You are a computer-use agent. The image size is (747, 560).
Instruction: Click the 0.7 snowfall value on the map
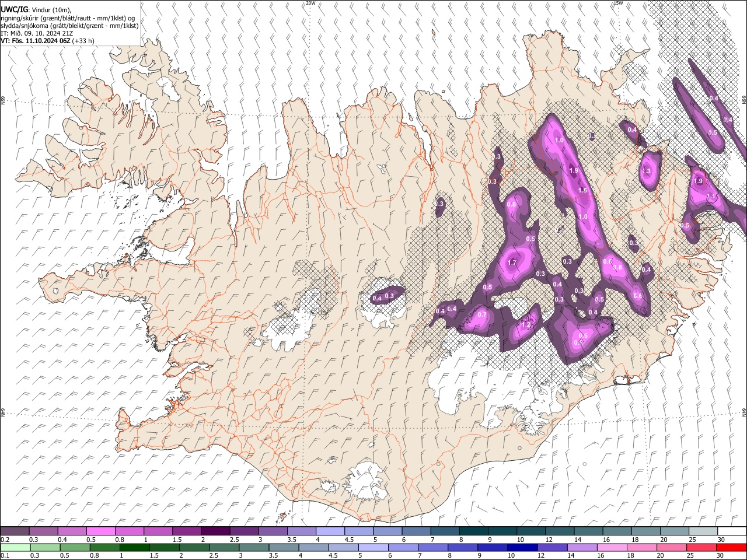[482, 314]
